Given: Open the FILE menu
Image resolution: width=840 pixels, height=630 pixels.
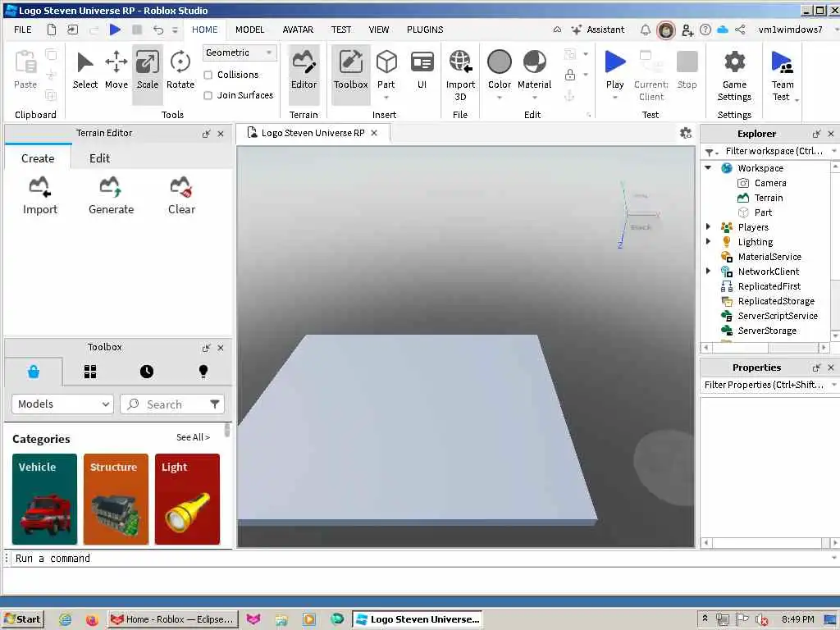Looking at the screenshot, I should point(22,30).
